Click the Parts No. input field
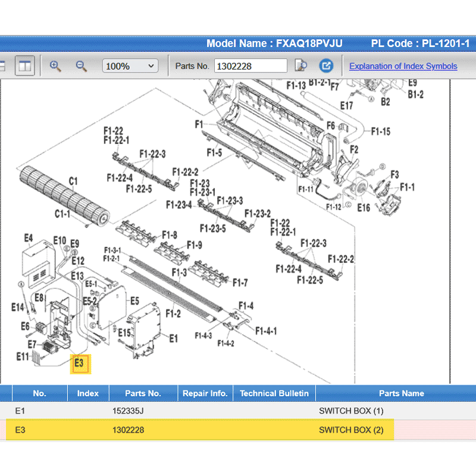This screenshot has height=476, width=476. pos(250,66)
